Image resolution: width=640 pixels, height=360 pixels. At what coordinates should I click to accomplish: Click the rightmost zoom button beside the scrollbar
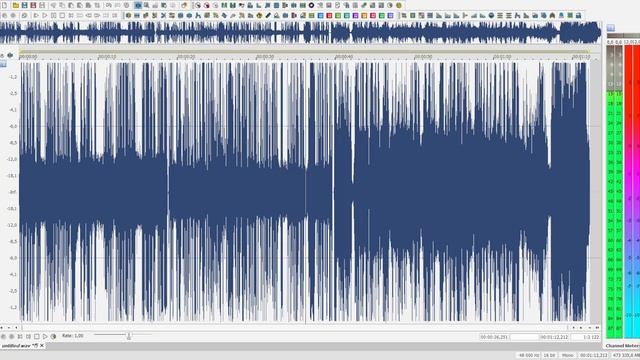pyautogui.click(x=598, y=327)
